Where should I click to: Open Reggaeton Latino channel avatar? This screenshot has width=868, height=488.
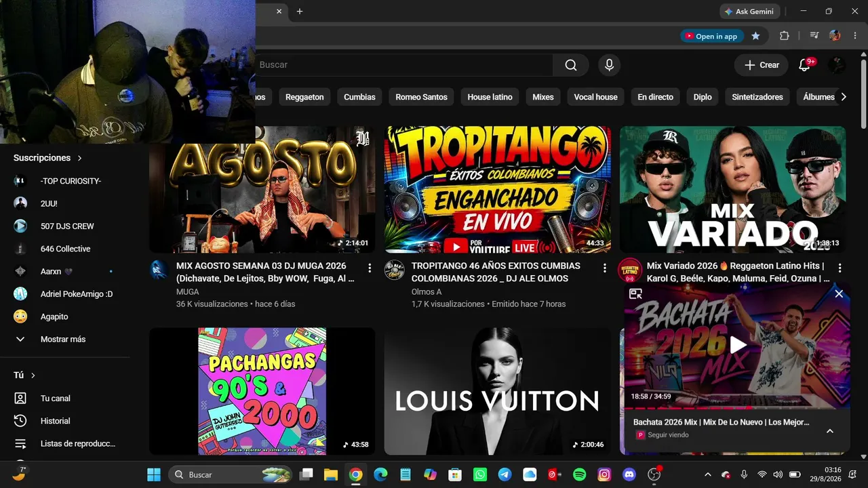[630, 270]
